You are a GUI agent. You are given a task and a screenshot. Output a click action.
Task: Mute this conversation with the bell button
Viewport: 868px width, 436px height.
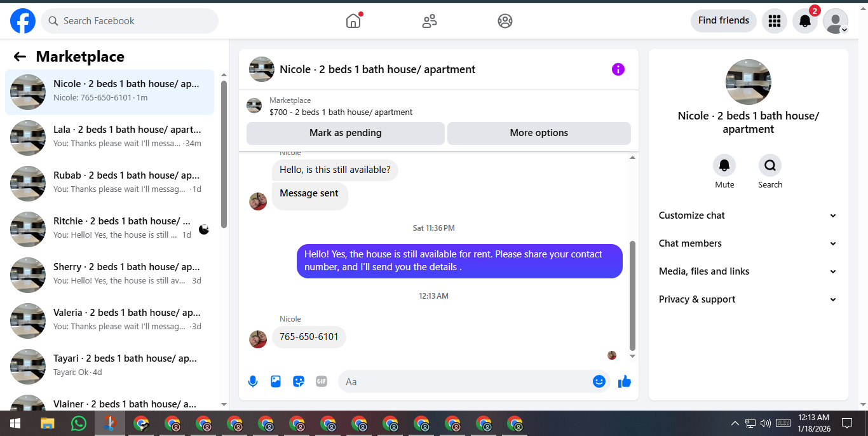click(724, 166)
